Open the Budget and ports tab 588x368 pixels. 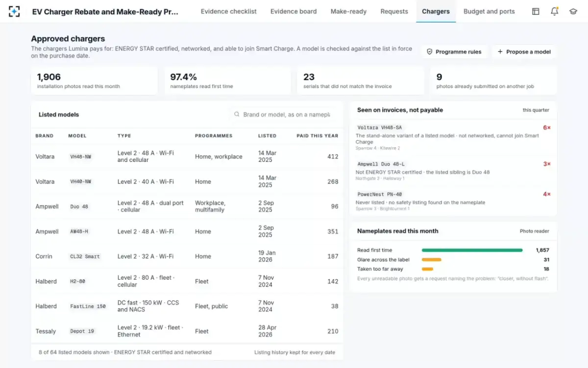click(489, 11)
